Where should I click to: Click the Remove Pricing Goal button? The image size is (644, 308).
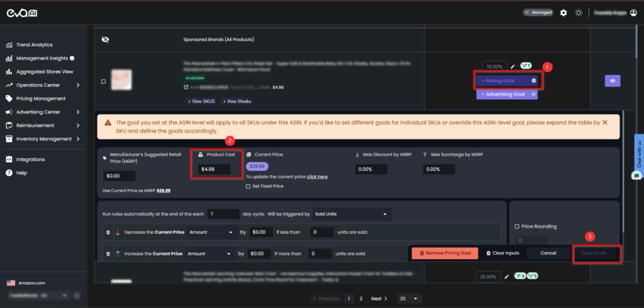(x=445, y=253)
